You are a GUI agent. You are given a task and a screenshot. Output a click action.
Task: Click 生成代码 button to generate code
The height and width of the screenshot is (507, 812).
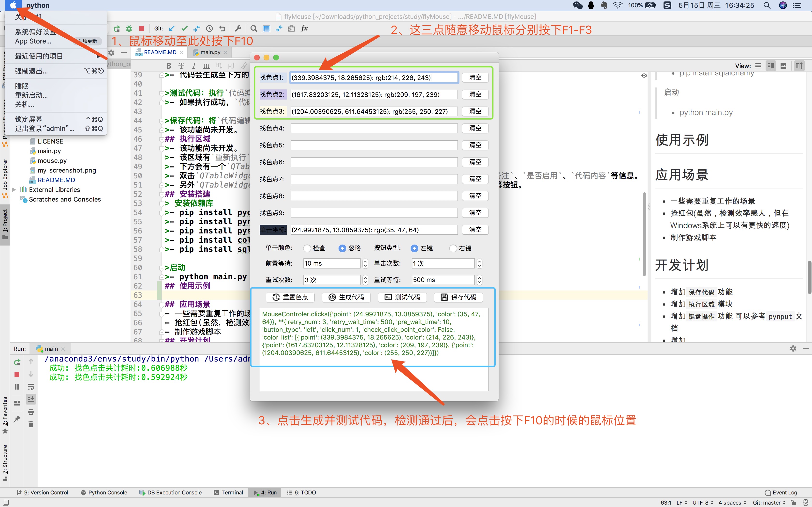tap(346, 297)
